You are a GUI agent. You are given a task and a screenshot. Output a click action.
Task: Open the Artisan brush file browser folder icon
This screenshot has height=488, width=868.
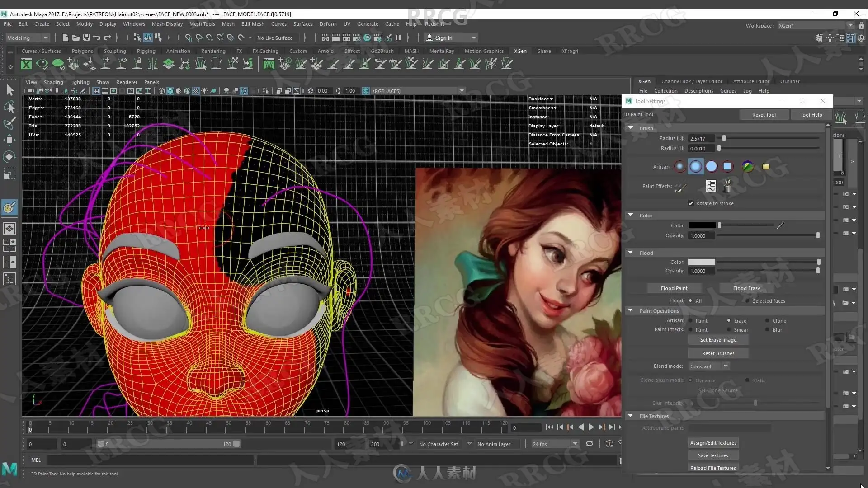766,167
